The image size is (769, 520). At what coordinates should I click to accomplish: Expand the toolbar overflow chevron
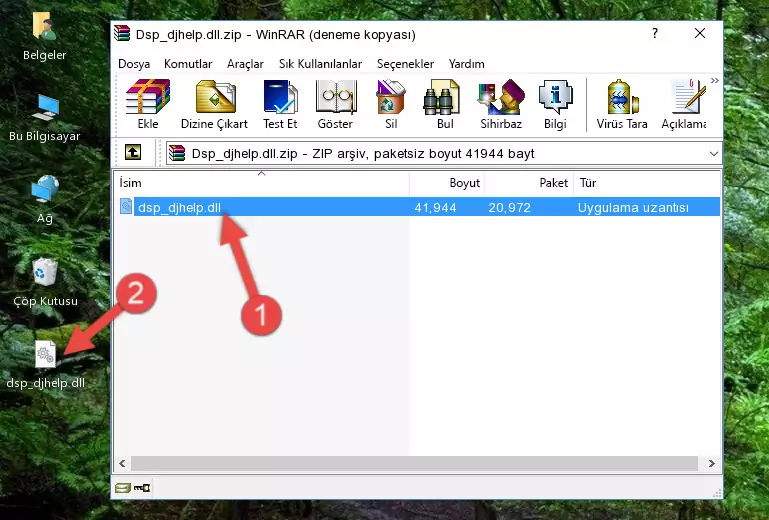coord(715,80)
